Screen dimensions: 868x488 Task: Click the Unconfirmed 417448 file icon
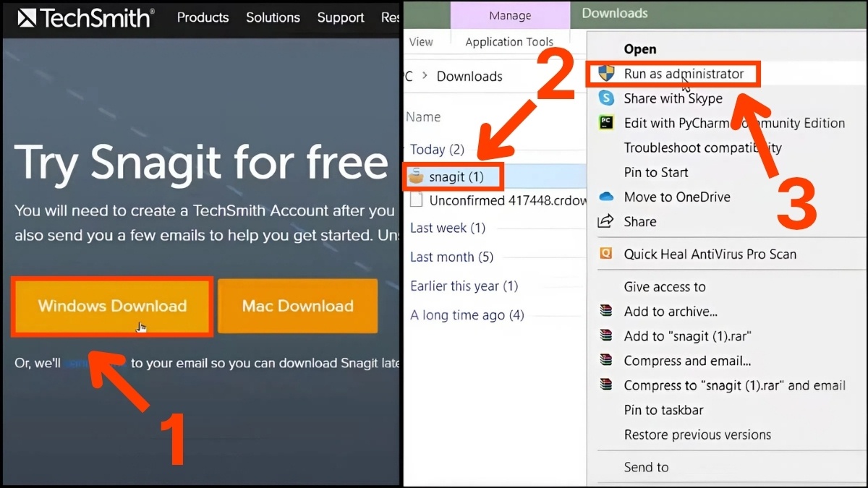416,200
